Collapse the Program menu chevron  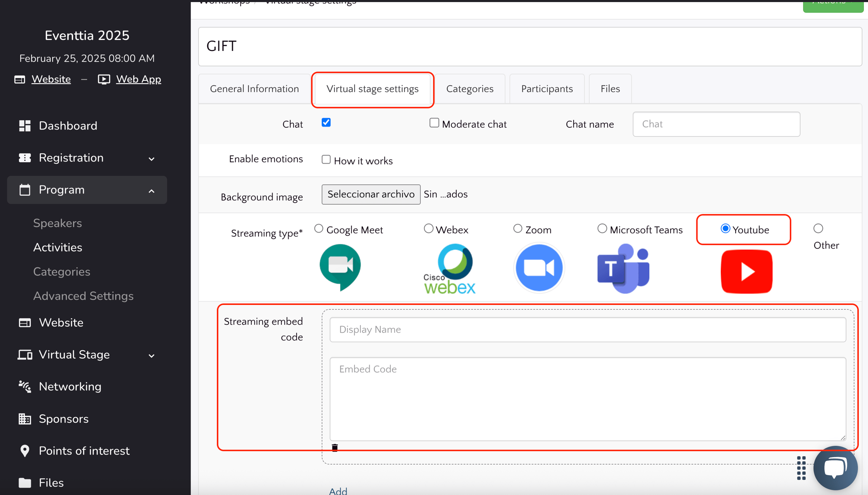[x=152, y=191]
